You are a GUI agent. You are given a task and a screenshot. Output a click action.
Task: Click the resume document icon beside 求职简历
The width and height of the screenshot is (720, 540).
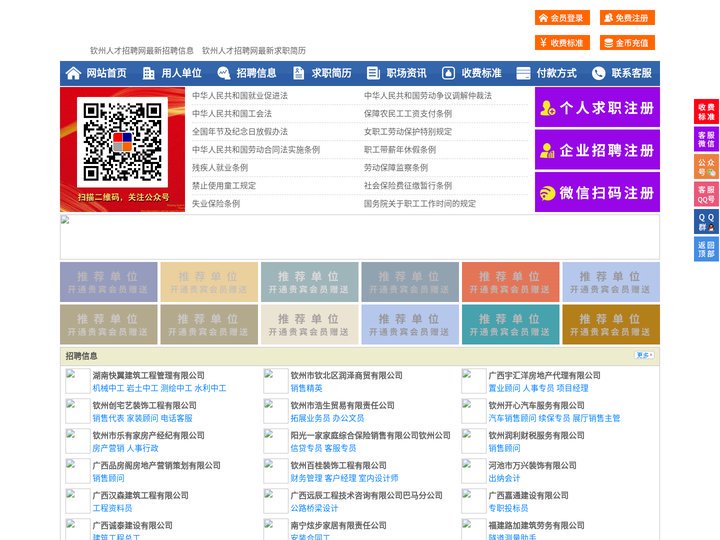(298, 73)
